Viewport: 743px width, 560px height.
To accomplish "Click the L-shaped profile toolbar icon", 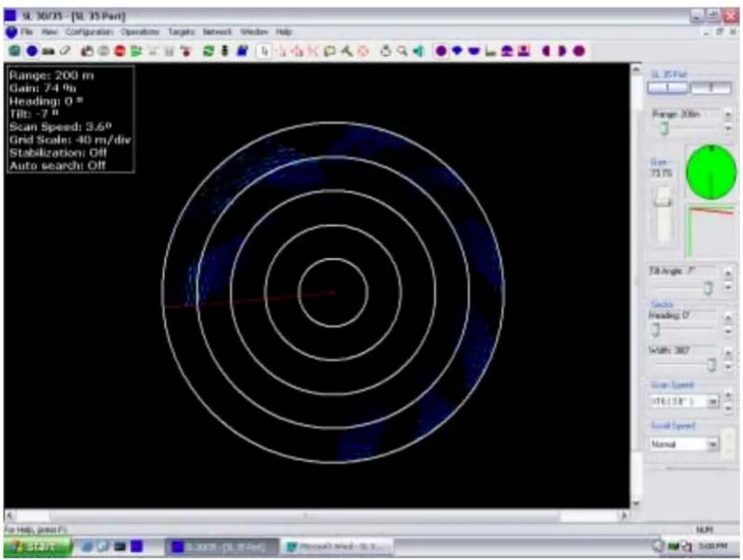I will tap(490, 51).
